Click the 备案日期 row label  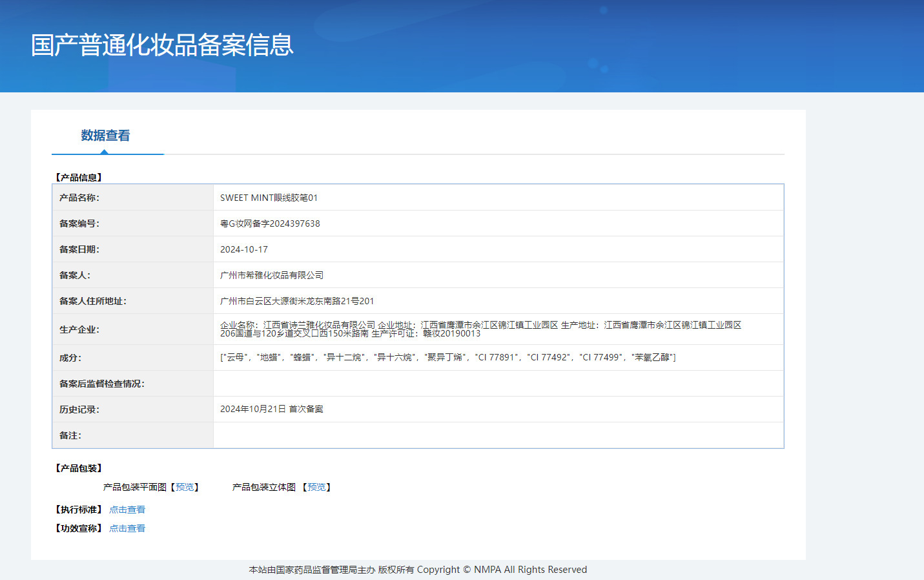[x=79, y=249]
